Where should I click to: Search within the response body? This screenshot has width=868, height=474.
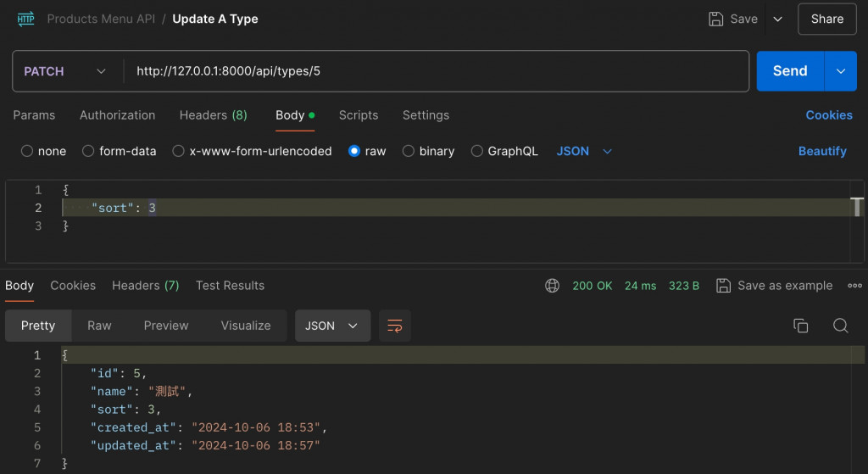click(840, 326)
